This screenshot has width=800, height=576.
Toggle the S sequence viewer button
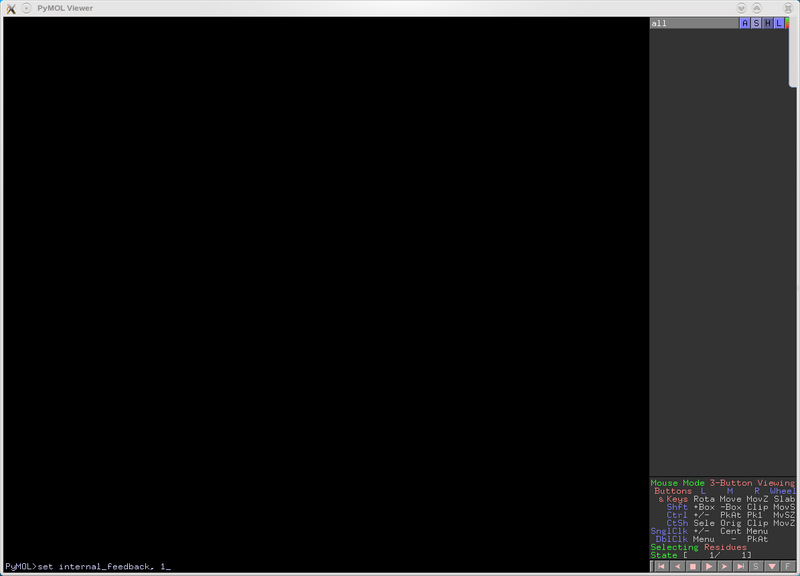[756, 566]
